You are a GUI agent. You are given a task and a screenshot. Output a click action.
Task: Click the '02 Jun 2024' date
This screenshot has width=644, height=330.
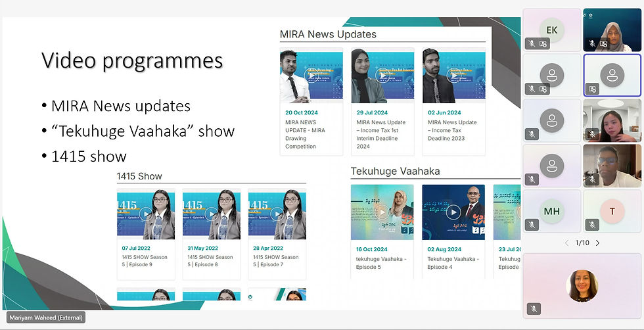click(x=444, y=112)
